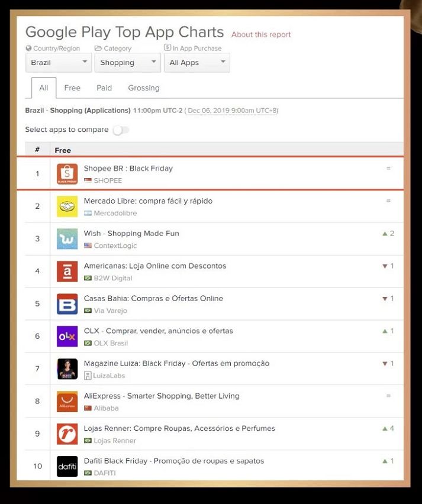This screenshot has height=504, width=422.
Task: Click the China flag beside Alibaba
Action: point(88,408)
